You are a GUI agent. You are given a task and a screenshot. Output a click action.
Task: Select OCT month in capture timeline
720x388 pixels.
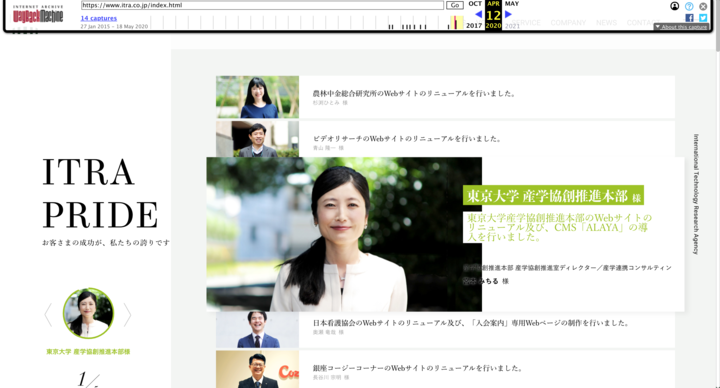point(475,4)
